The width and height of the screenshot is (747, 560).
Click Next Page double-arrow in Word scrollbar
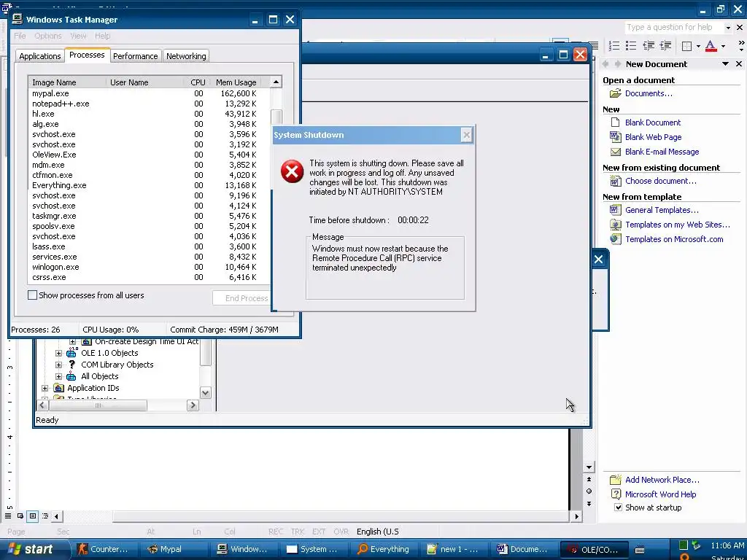pyautogui.click(x=589, y=503)
